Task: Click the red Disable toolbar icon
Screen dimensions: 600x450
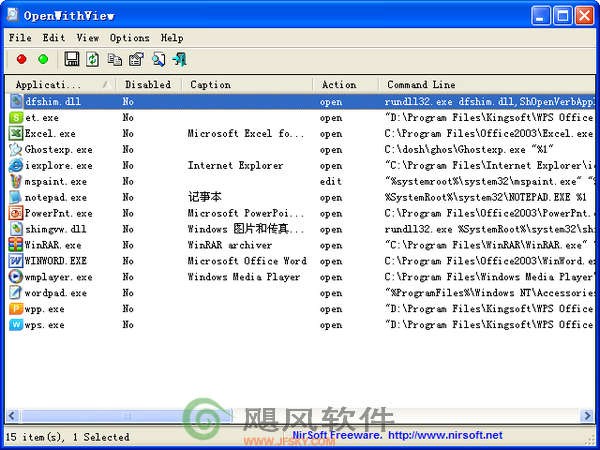Action: 21,59
